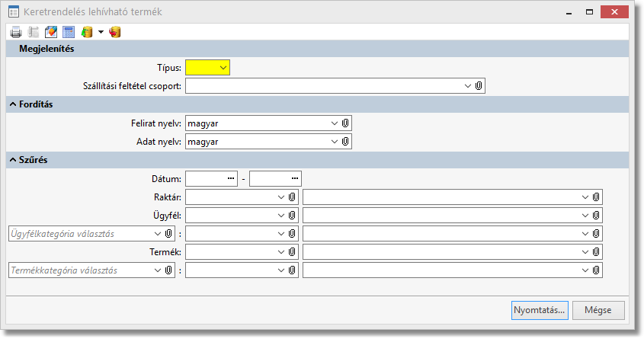Click the first Raktár input field
The width and height of the screenshot is (644, 339).
point(230,197)
